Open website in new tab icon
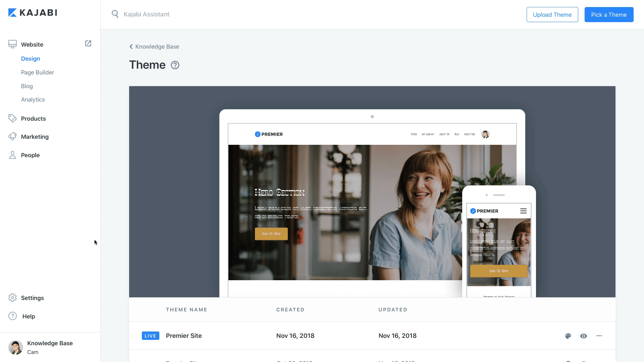Viewport: 644px width, 362px height. [88, 44]
